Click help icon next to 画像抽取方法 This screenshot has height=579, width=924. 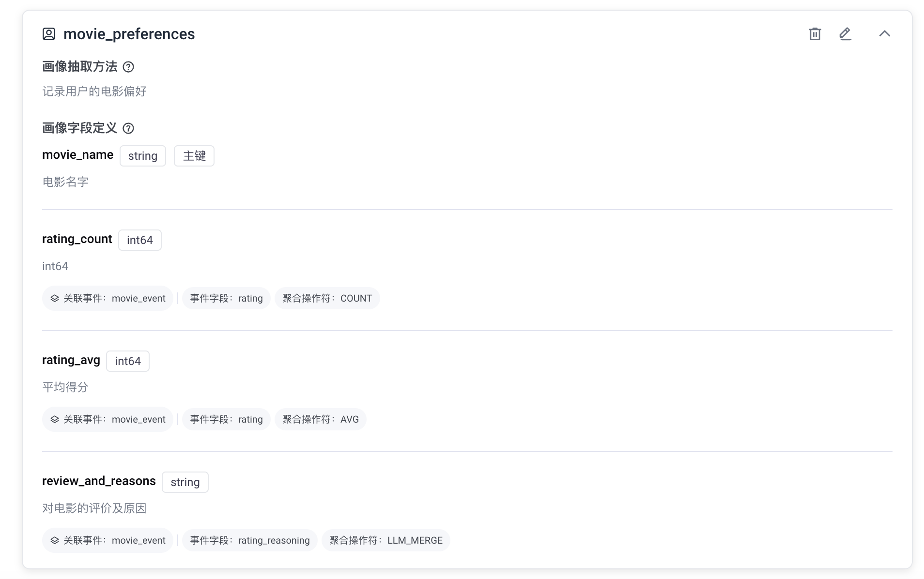point(128,67)
